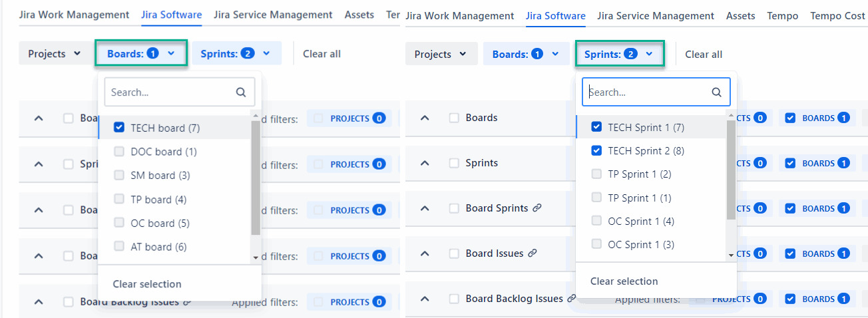Click the search magnifier in the Sprints dropdown
The height and width of the screenshot is (318, 868).
[716, 92]
